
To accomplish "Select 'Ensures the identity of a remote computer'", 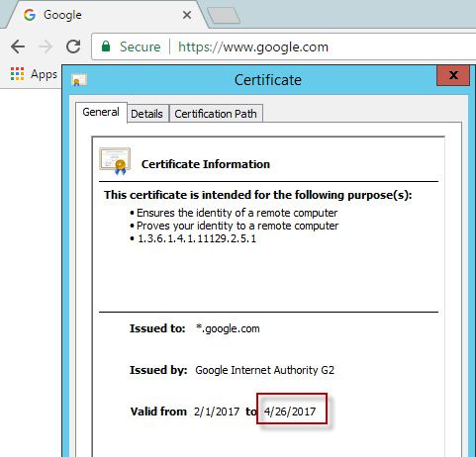I will tap(237, 213).
